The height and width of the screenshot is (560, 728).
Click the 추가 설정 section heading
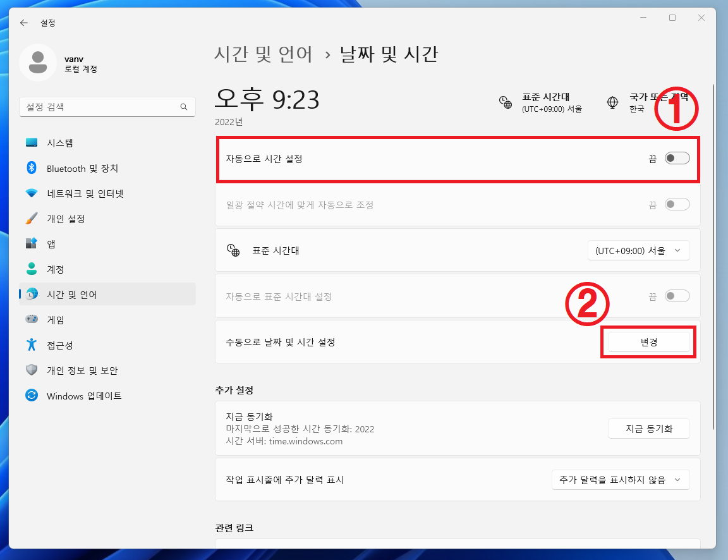tap(234, 390)
